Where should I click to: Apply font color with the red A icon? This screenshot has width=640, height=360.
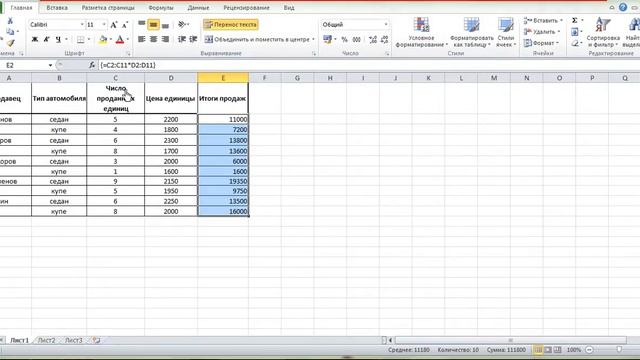(120, 40)
